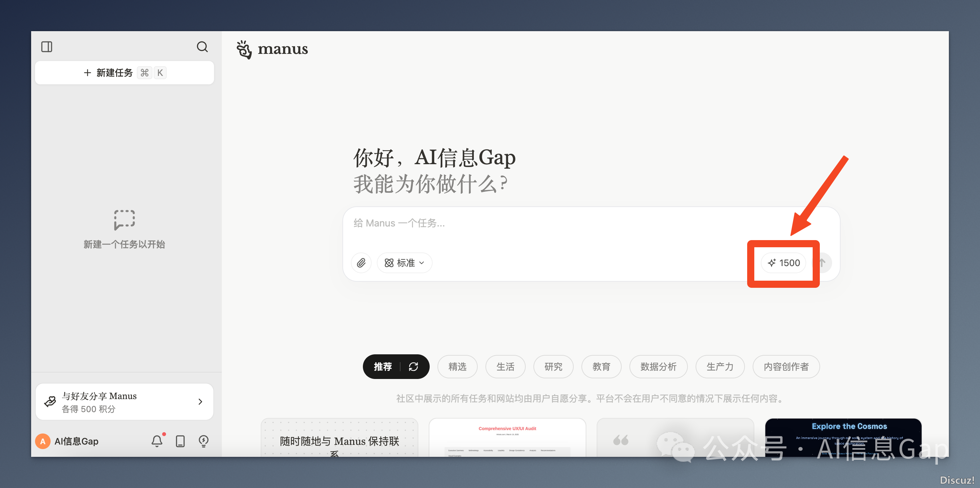Open Comprehensive UX/UI Audit card
Image resolution: width=980 pixels, height=488 pixels.
[507, 438]
